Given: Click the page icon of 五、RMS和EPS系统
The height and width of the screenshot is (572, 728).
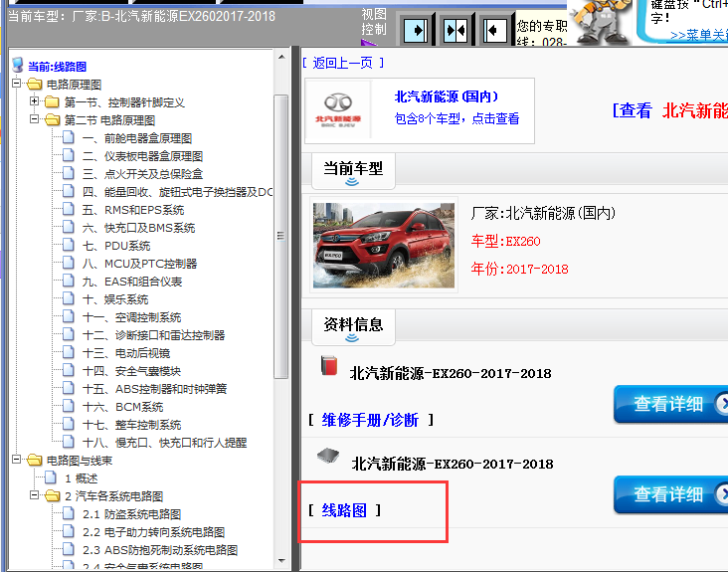Looking at the screenshot, I should (69, 209).
